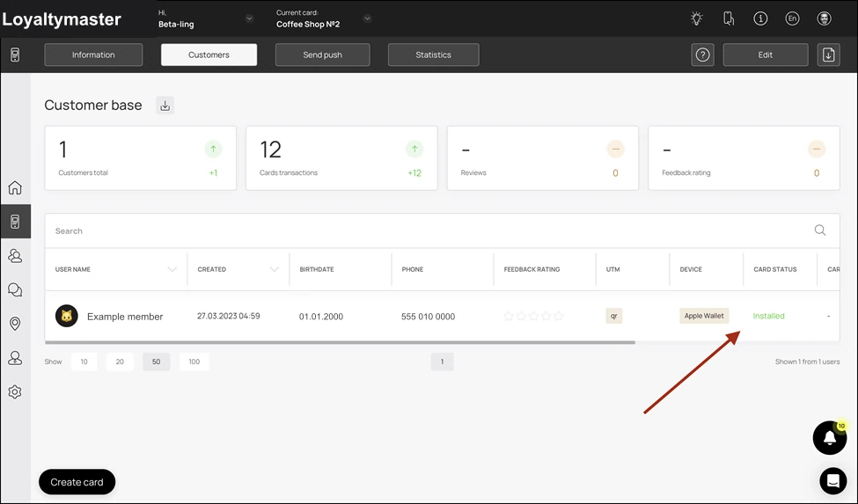858x504 pixels.
Task: Go to page 1
Action: pyautogui.click(x=442, y=362)
